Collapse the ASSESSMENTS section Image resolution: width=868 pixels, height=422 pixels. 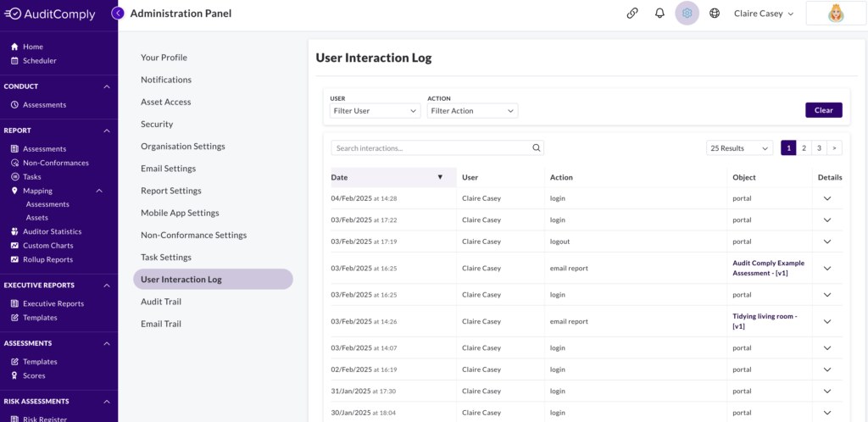click(x=107, y=343)
